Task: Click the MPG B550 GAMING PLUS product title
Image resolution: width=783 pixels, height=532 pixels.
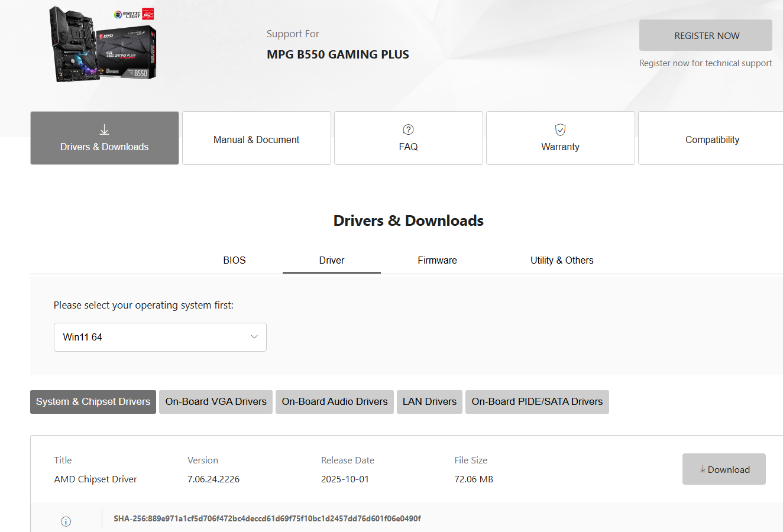Action: (338, 54)
